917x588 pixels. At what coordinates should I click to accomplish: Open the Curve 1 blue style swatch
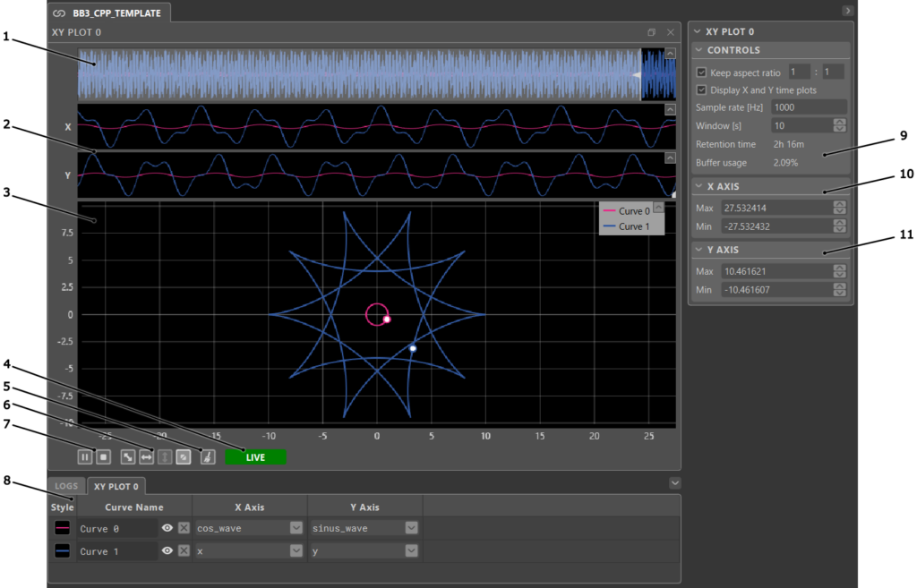point(63,551)
